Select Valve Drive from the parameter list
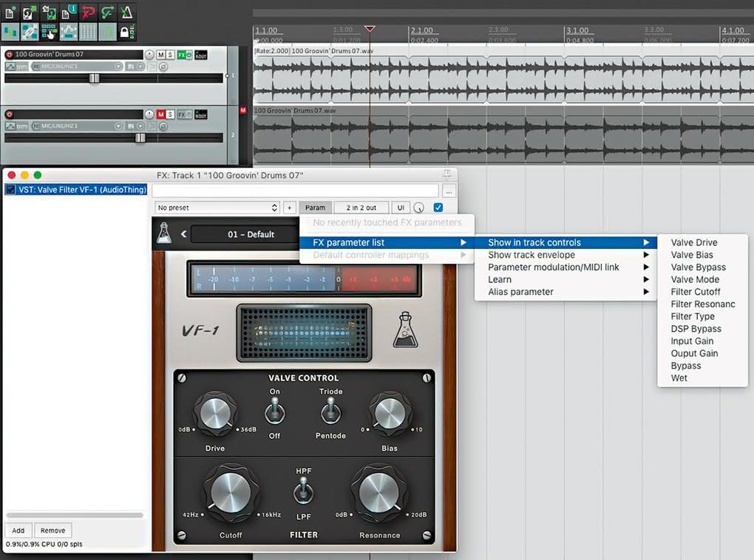Screen dimensions: 754x560 click(702, 243)
